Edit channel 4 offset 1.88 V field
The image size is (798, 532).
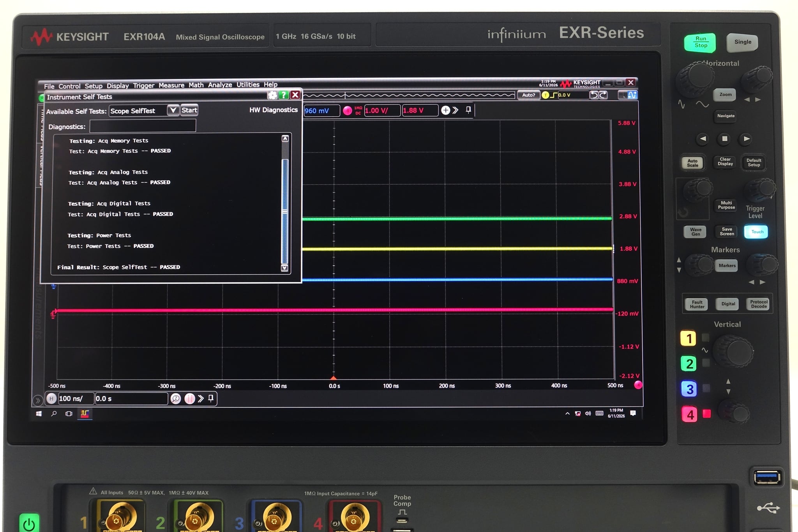tap(420, 110)
